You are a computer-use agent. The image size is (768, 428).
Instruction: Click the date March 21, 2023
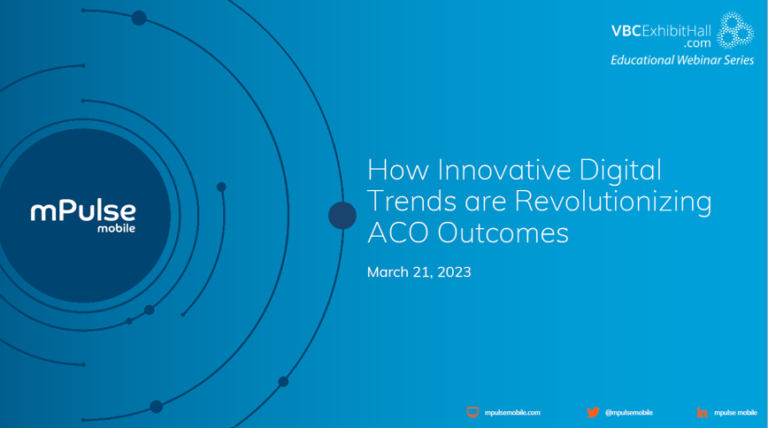point(418,272)
